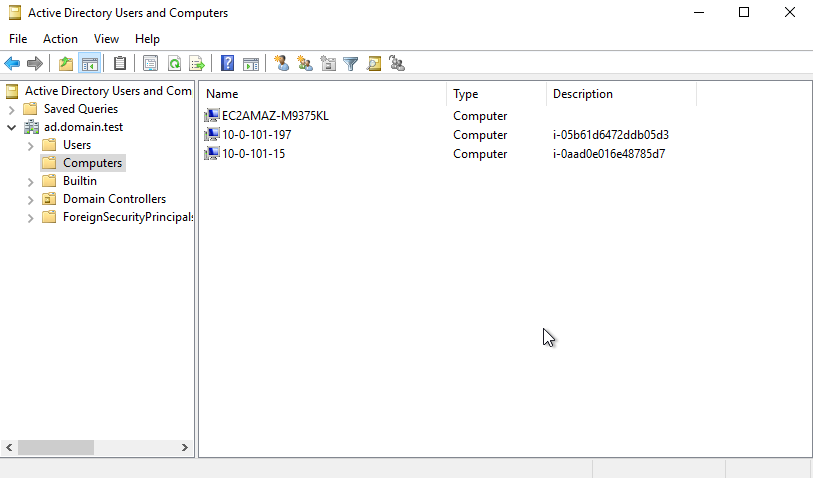Open Properties from the toolbar icon
813x478 pixels.
point(150,64)
